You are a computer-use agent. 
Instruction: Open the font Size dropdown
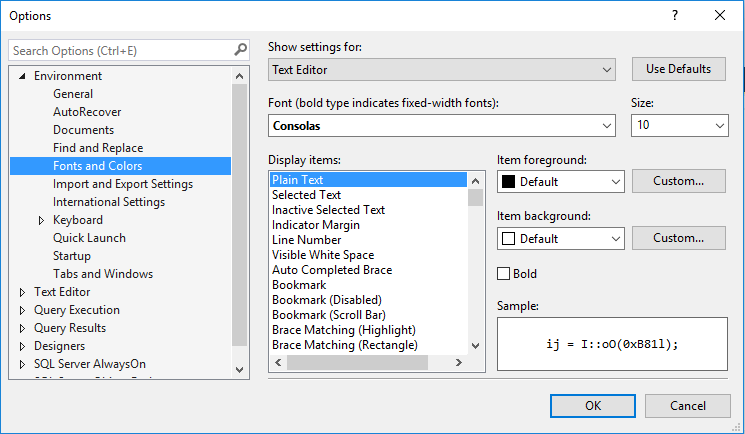680,126
